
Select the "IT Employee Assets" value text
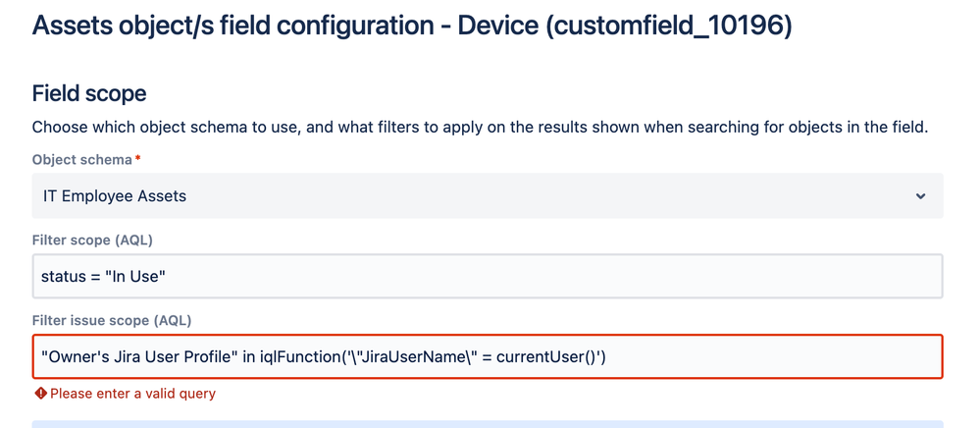(x=115, y=196)
